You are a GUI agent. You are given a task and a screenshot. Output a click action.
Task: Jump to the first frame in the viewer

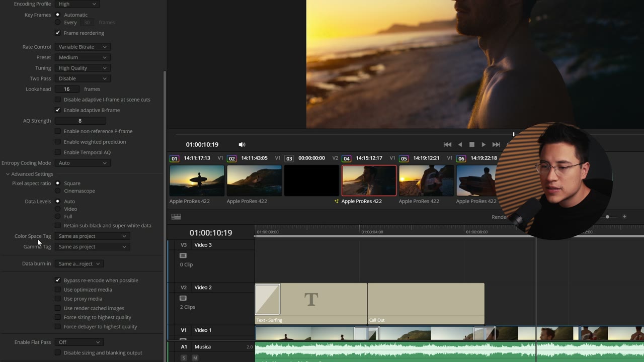tap(447, 144)
